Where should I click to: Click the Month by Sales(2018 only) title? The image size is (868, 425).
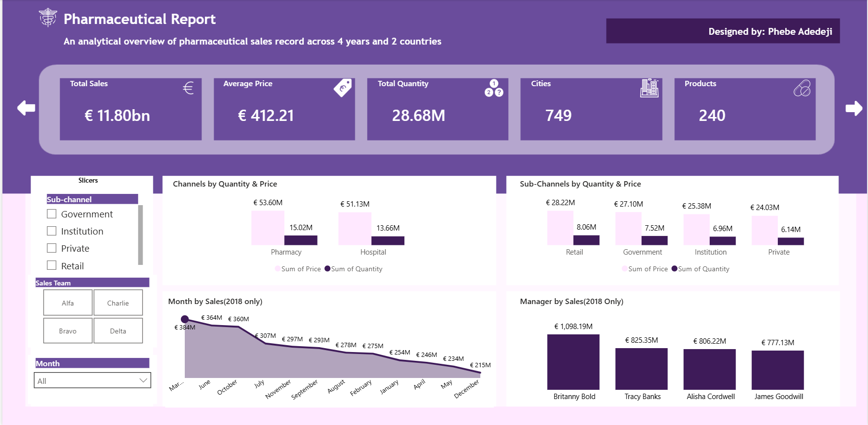215,302
